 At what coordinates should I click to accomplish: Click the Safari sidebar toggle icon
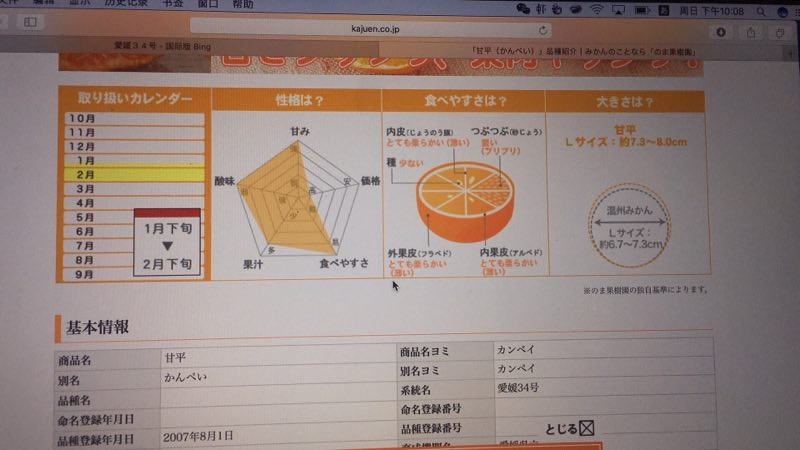point(30,21)
